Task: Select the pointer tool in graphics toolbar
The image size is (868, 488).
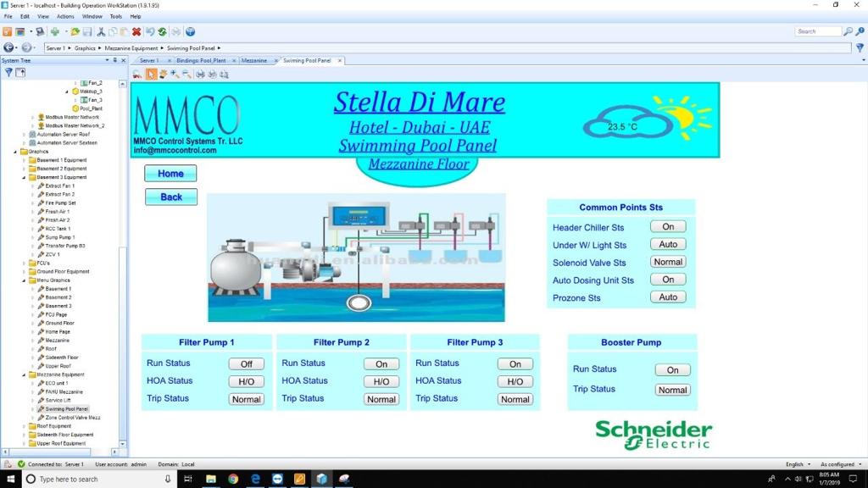Action: click(x=150, y=75)
